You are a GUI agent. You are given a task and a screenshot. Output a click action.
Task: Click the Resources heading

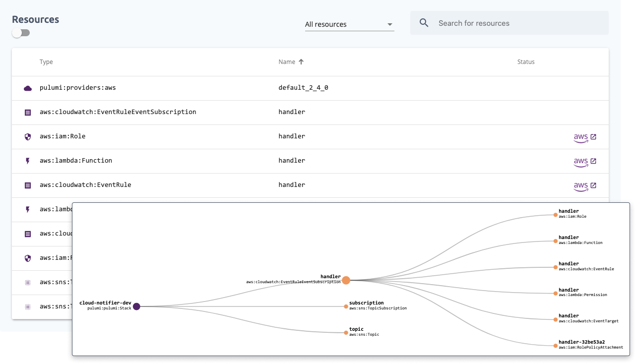(x=36, y=19)
